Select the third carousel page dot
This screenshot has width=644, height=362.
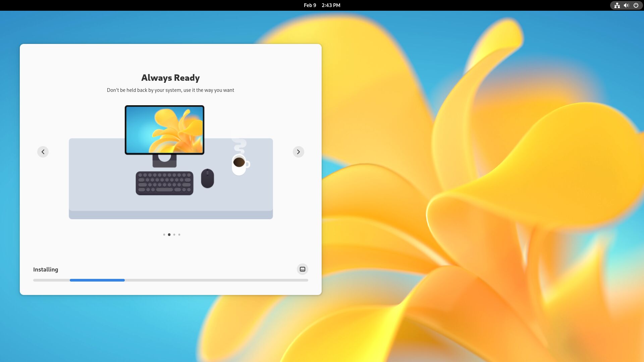point(174,235)
